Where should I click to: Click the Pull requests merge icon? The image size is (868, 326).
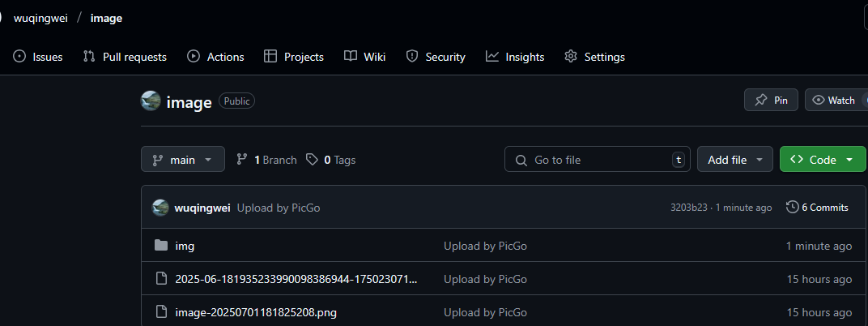click(89, 57)
